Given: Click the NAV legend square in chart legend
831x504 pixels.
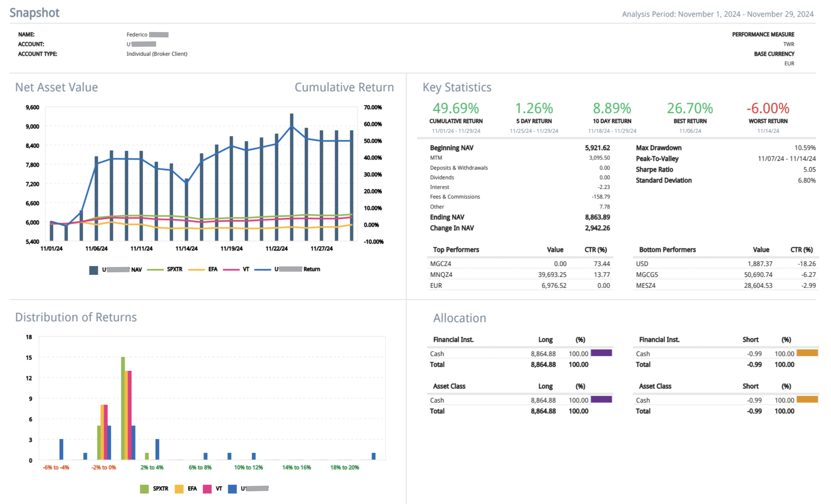Looking at the screenshot, I should (x=94, y=270).
